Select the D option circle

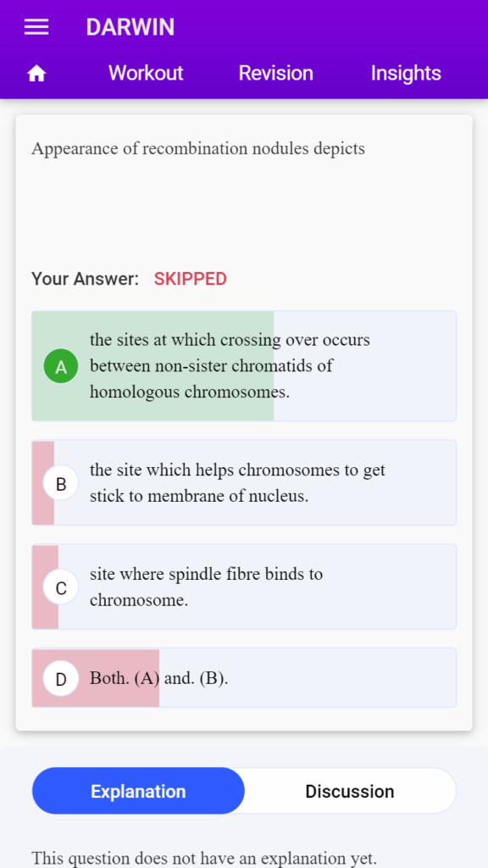tap(61, 678)
